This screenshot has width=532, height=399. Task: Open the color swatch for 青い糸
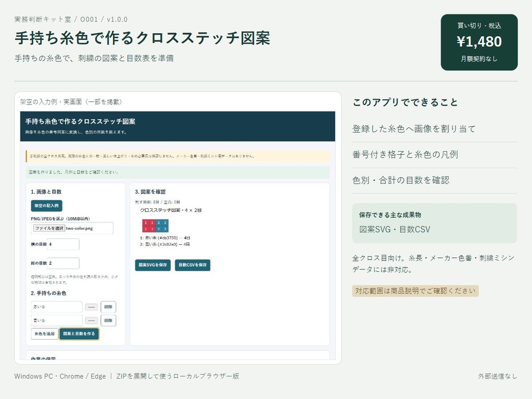91,321
